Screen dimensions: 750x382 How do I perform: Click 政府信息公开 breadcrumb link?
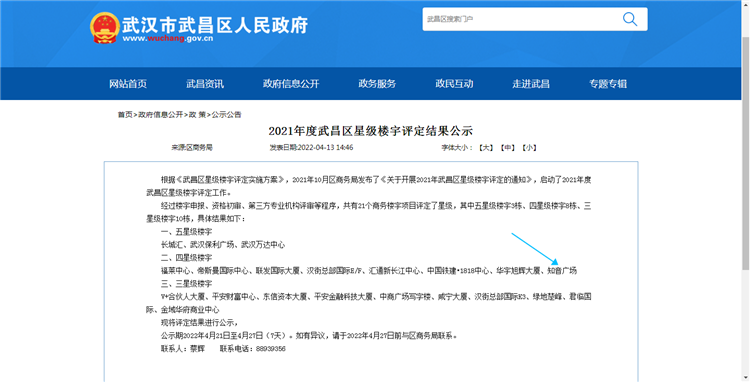pos(161,115)
